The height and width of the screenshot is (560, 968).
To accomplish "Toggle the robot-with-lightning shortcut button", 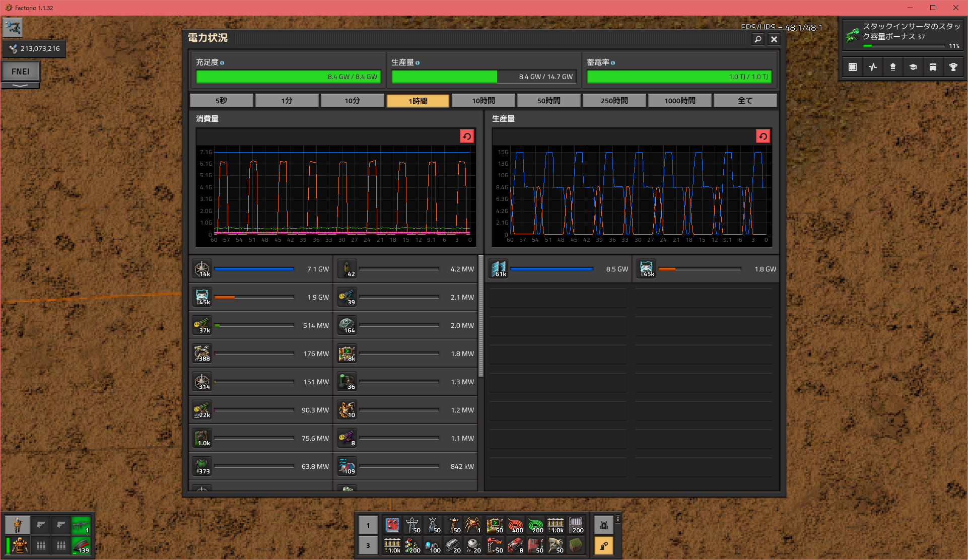I will pyautogui.click(x=604, y=525).
